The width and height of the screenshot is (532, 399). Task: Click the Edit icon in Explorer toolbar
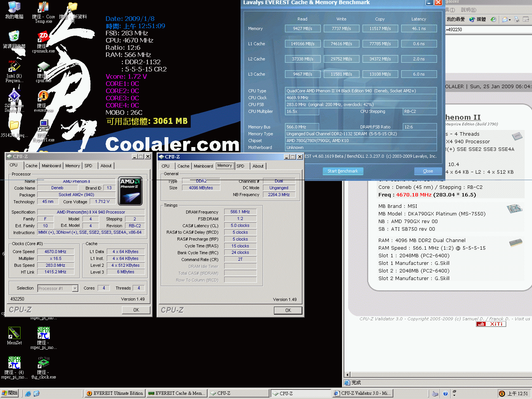pos(526,19)
